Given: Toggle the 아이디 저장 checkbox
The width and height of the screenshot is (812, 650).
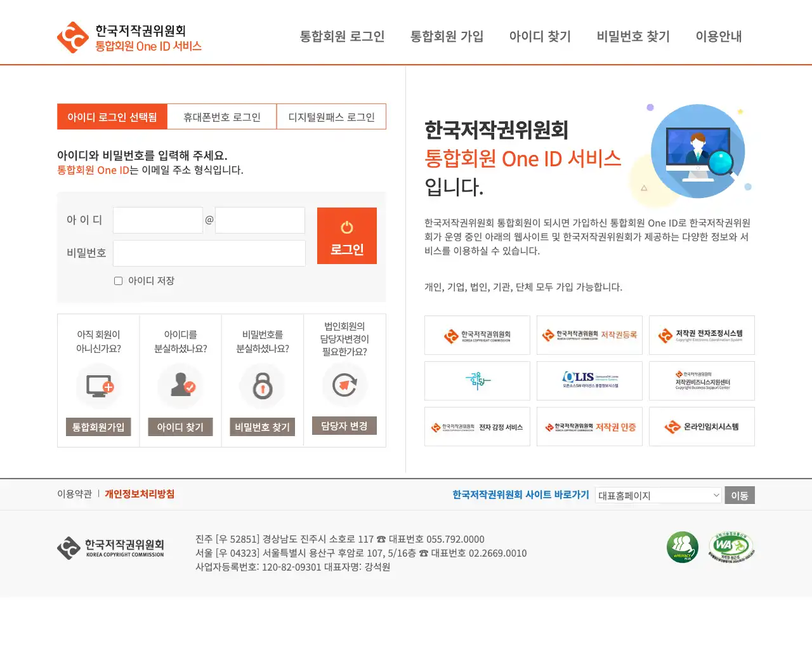Looking at the screenshot, I should 118,281.
